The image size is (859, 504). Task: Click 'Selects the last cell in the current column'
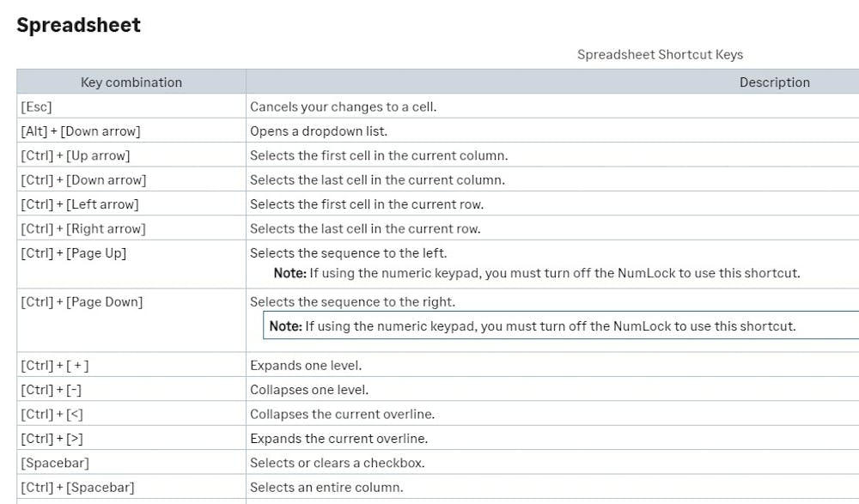(x=377, y=180)
